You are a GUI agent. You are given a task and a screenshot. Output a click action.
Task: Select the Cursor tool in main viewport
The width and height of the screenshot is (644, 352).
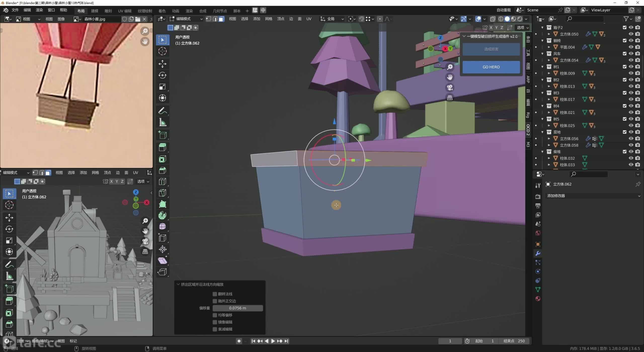pyautogui.click(x=163, y=51)
